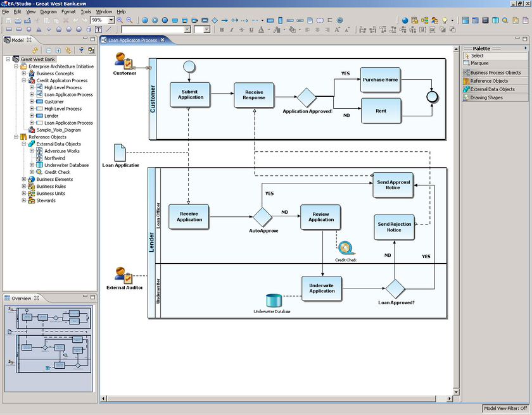Toggle bold text formatting

pyautogui.click(x=222, y=29)
